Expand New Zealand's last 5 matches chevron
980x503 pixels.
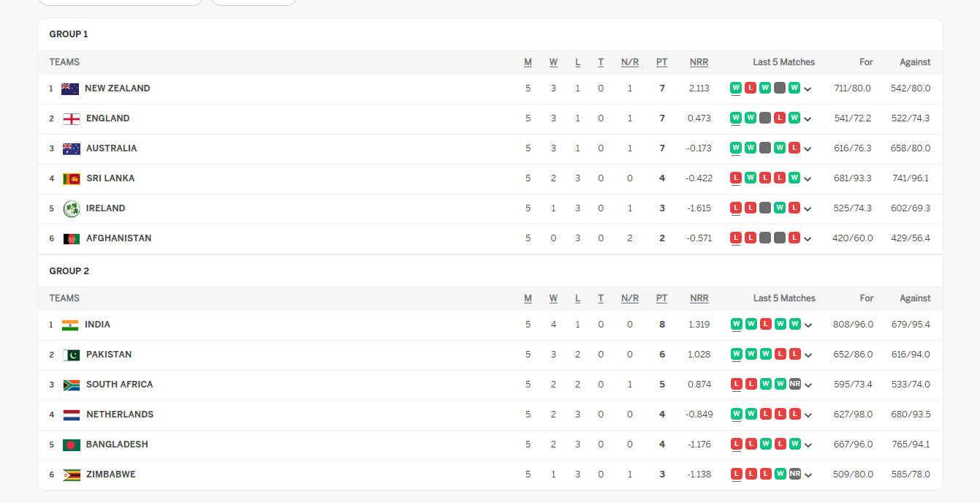click(808, 89)
